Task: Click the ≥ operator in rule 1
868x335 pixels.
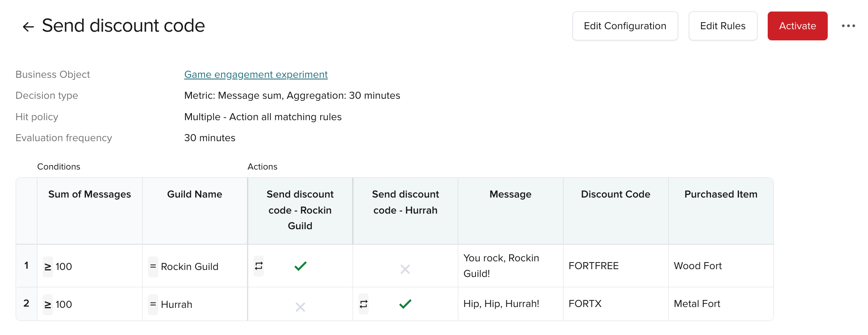Action: pos(48,267)
